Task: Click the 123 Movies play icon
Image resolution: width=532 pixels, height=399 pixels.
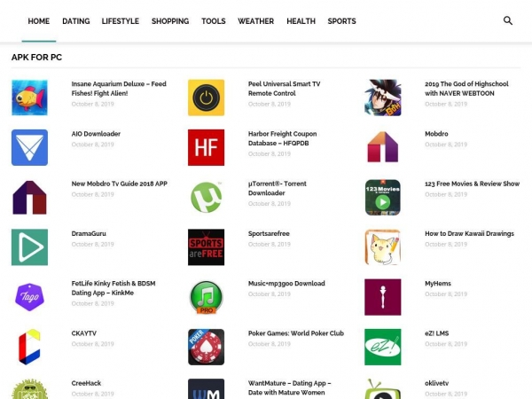Action: (x=383, y=198)
